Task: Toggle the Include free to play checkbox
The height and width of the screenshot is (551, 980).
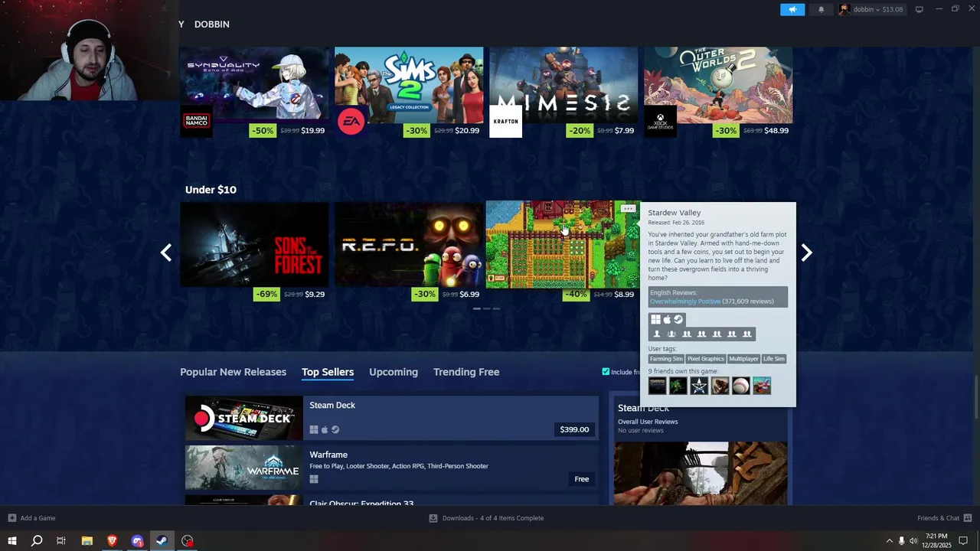Action: pos(606,372)
